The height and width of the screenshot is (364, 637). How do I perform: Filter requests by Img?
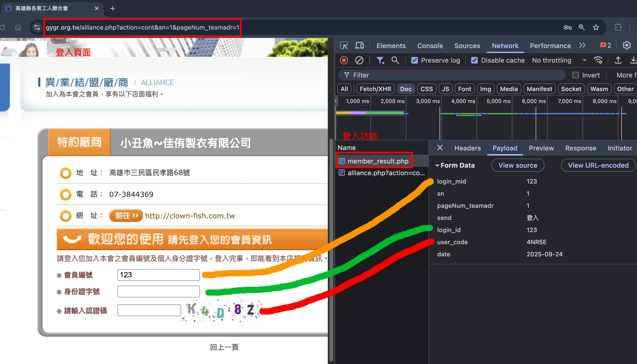tap(485, 89)
